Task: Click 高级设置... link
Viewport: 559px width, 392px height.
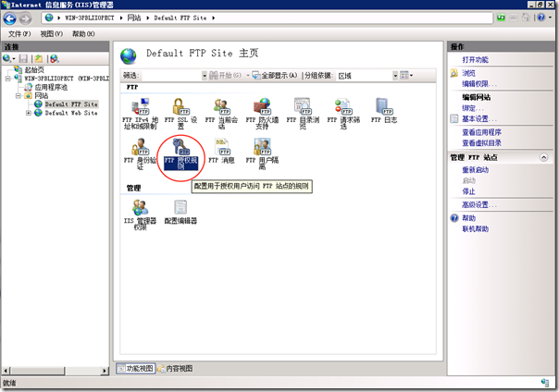Action: click(x=479, y=204)
